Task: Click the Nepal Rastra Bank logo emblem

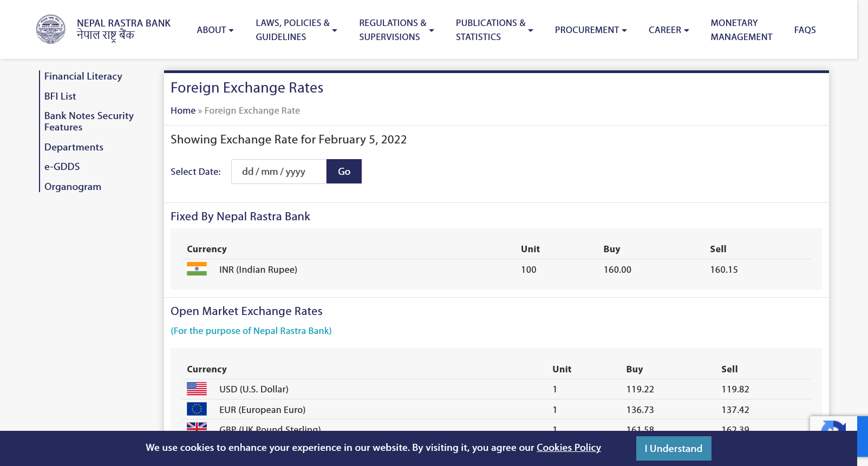Action: (50, 29)
